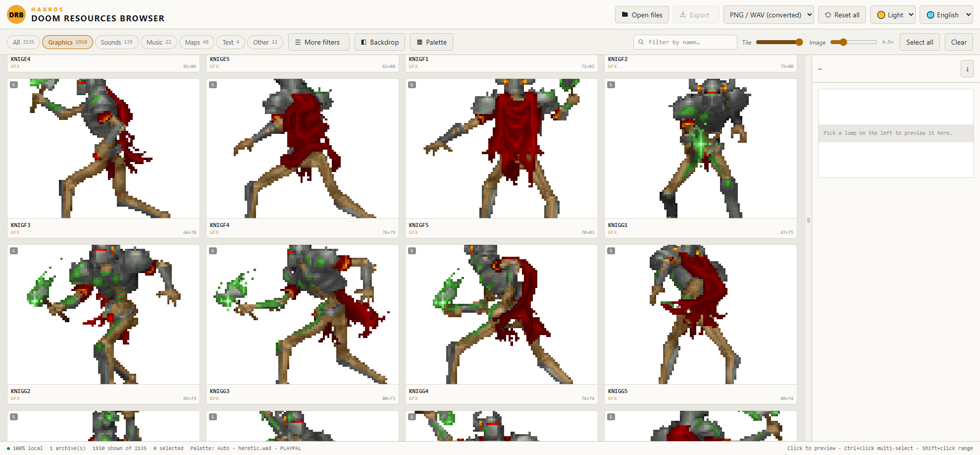
Task: Click the Filter by name field
Action: pyautogui.click(x=685, y=42)
